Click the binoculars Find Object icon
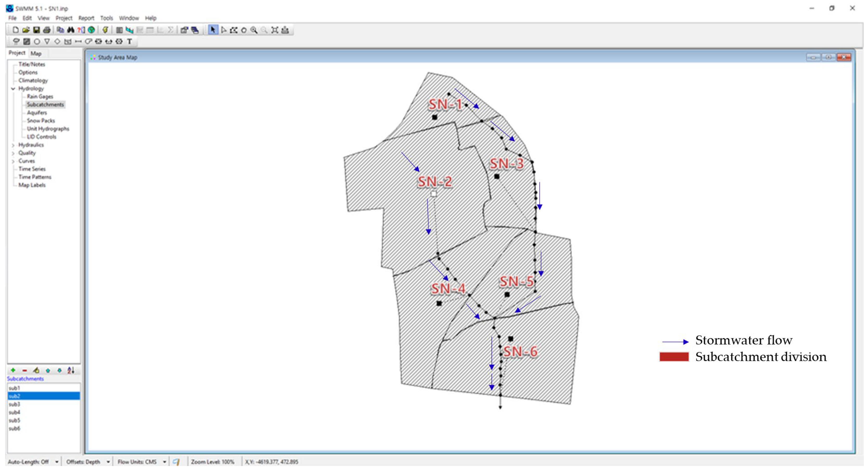 click(71, 30)
